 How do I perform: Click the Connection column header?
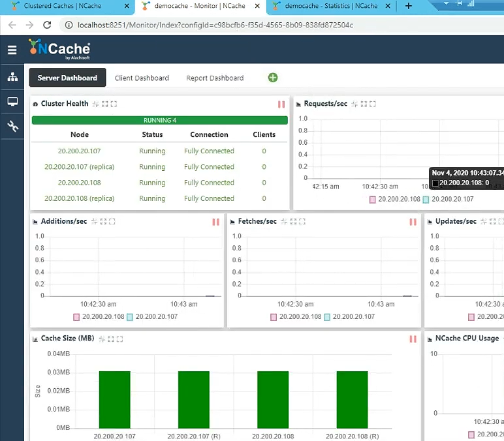click(x=210, y=134)
